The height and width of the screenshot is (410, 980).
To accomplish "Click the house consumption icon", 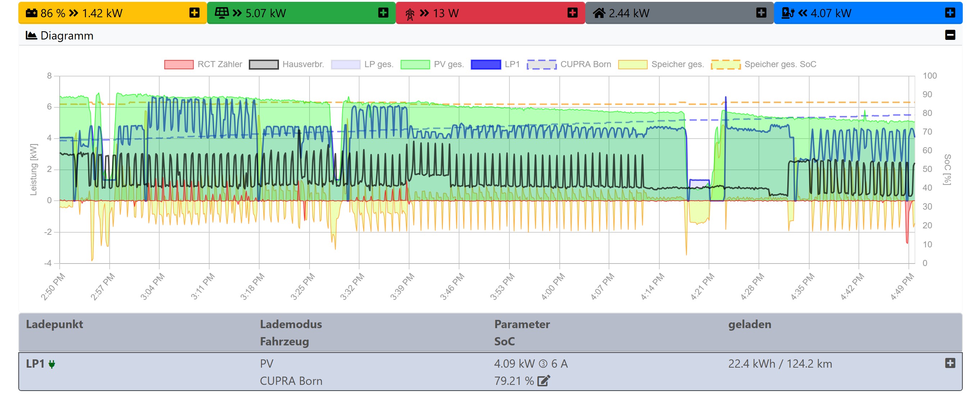I will click(599, 13).
